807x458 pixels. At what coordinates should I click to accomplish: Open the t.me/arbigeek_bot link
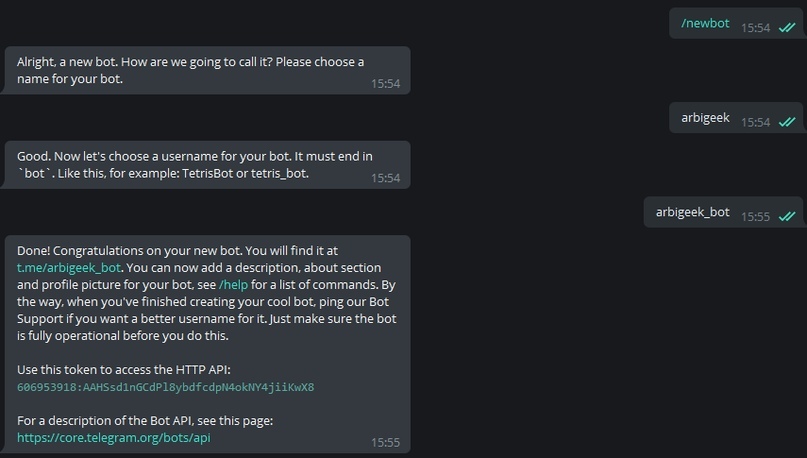coord(69,268)
